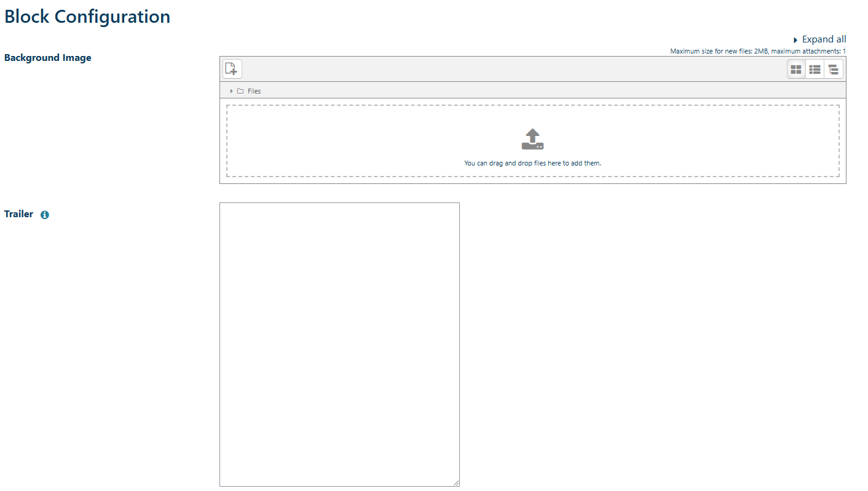
Task: Click the disclosure arrow before Expand all
Action: [795, 39]
